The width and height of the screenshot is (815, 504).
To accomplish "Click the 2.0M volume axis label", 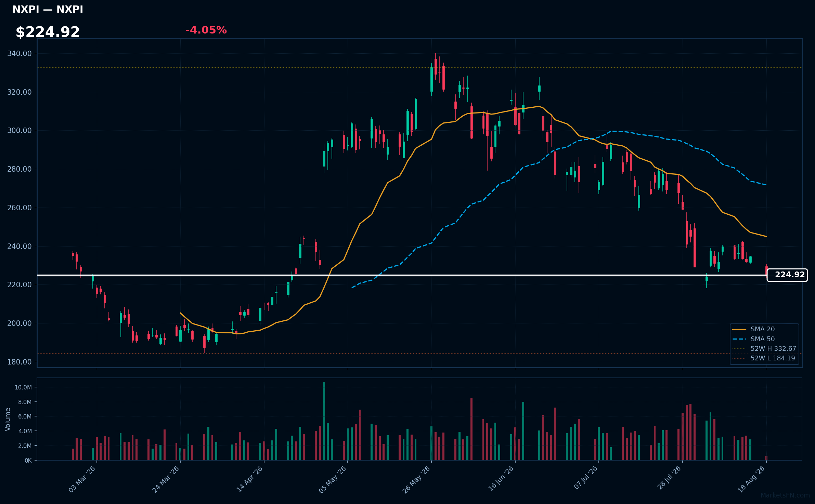I will (25, 446).
